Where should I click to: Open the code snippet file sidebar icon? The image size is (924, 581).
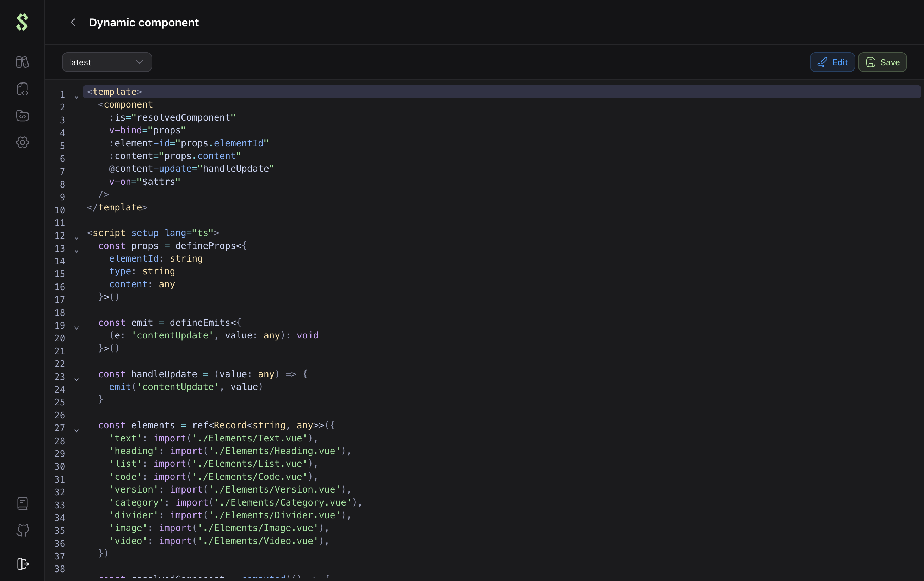(x=22, y=89)
